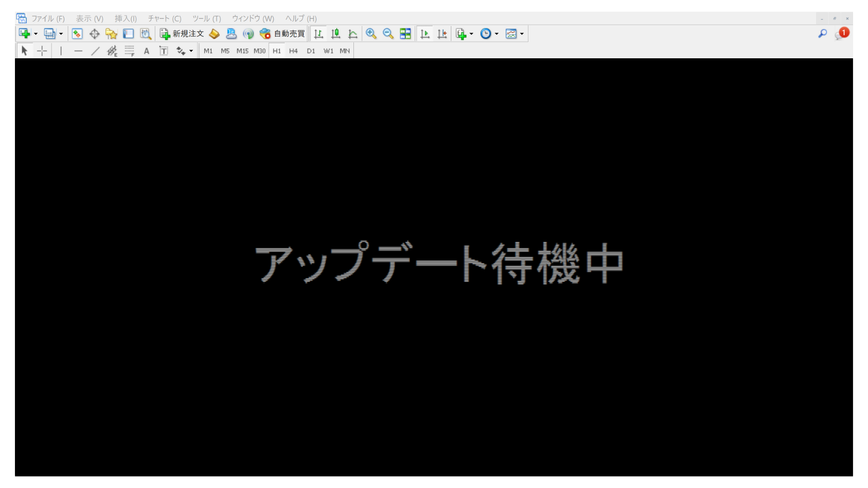Viewport: 868px width, 488px height.
Task: Open the チャート (C) menu
Action: coord(164,19)
